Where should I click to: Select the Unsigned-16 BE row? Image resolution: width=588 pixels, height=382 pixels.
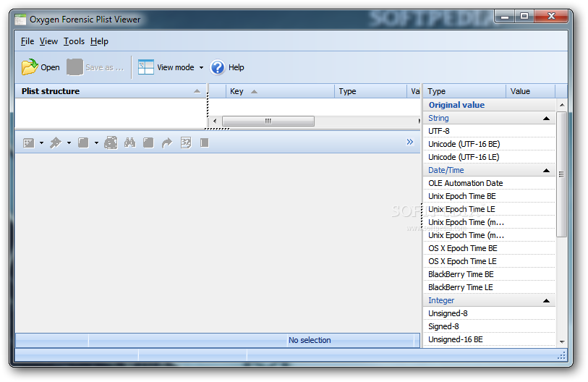(x=490, y=339)
